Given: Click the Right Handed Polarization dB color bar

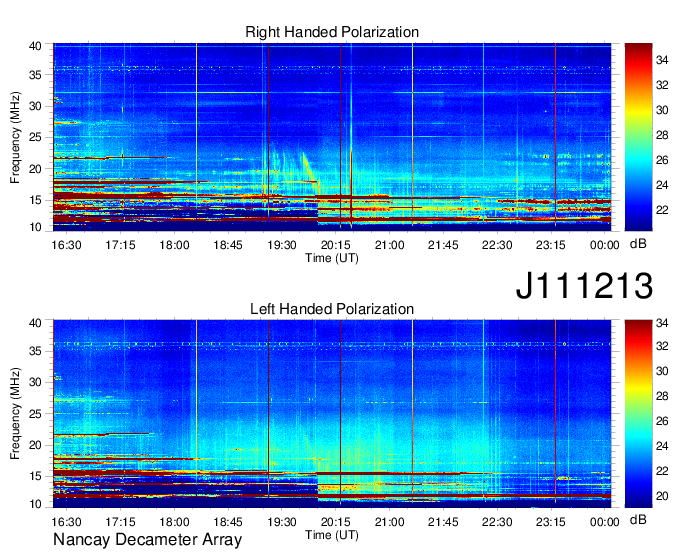Looking at the screenshot, I should tap(638, 137).
